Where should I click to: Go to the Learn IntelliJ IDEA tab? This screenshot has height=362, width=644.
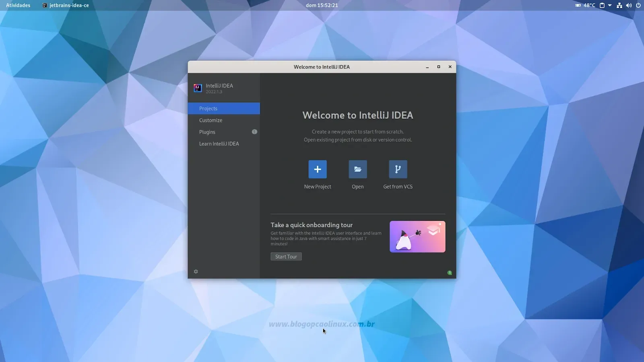pos(224,144)
